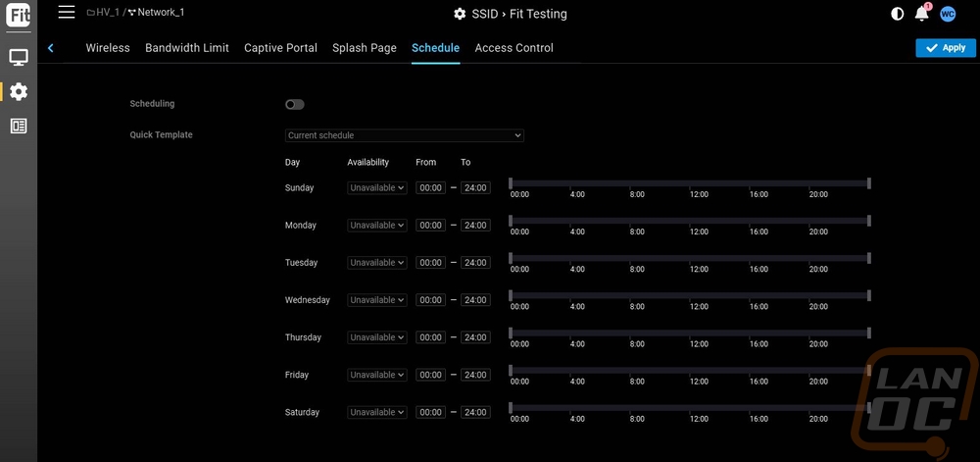980x462 pixels.
Task: Click the HV_1 breadcrumb link
Action: [x=107, y=13]
